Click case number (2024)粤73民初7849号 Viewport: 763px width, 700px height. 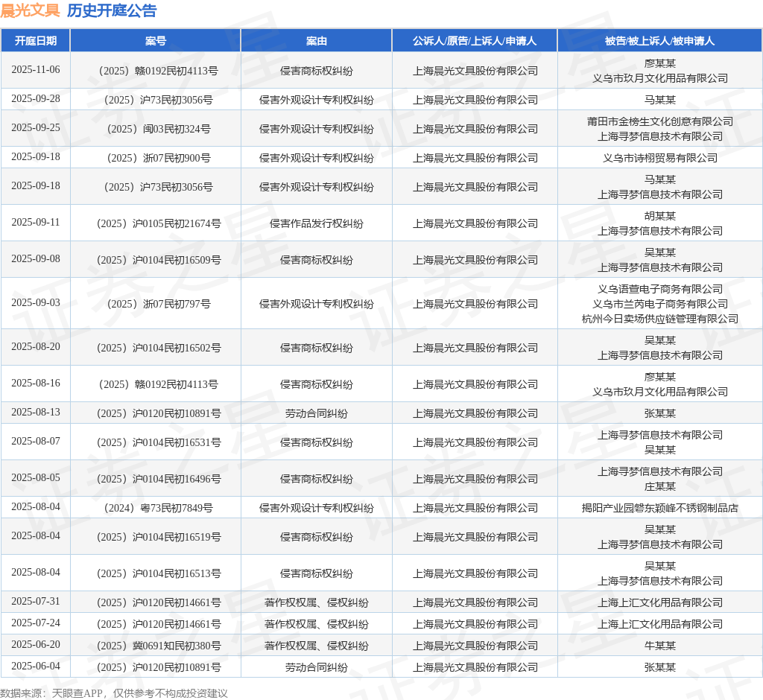coord(159,509)
